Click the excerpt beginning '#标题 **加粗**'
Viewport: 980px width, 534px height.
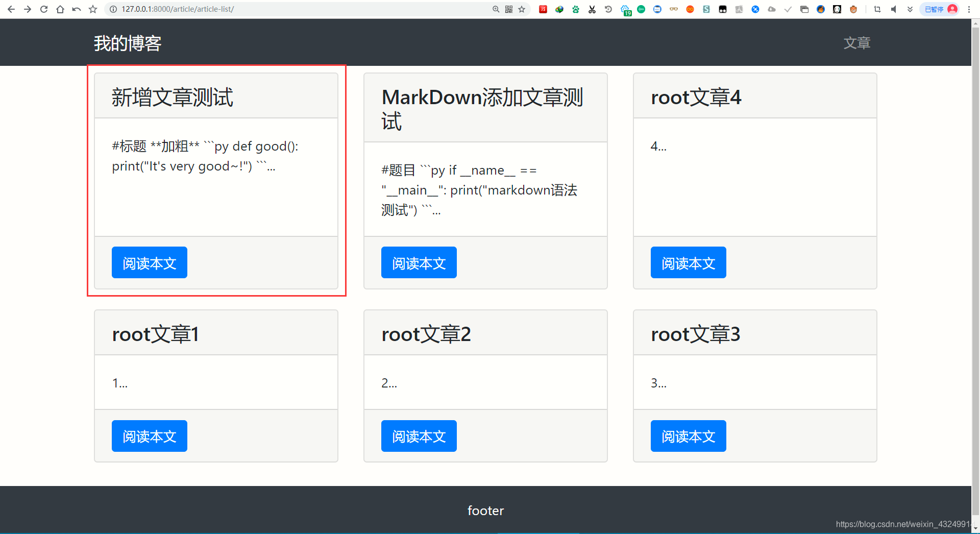[205, 156]
